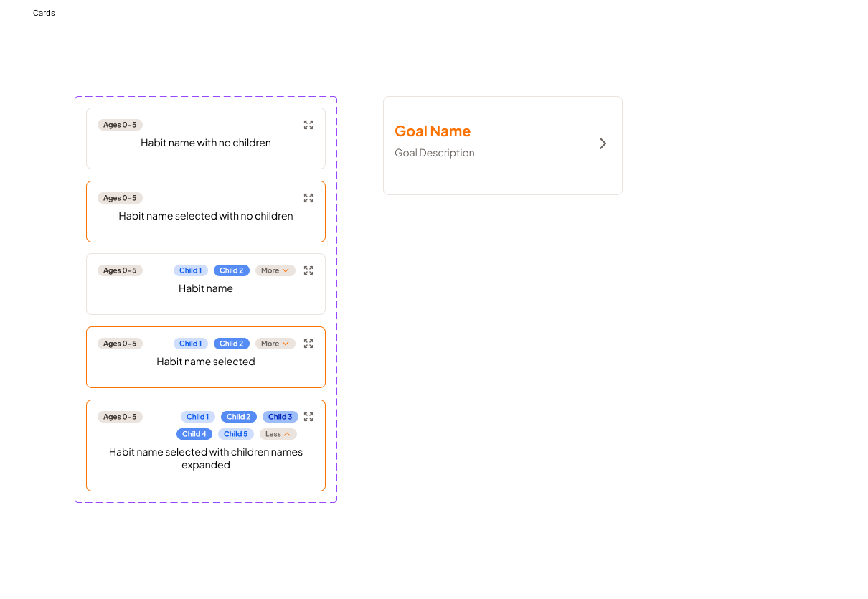The image size is (868, 599).
Task: Toggle Child 1 chip on the unselected 'Habit name' card
Action: click(x=191, y=270)
